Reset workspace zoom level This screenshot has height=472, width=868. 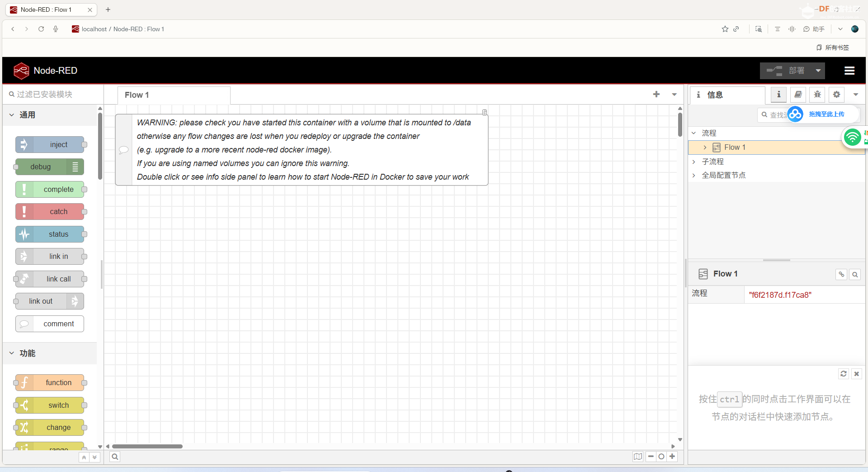(661, 457)
